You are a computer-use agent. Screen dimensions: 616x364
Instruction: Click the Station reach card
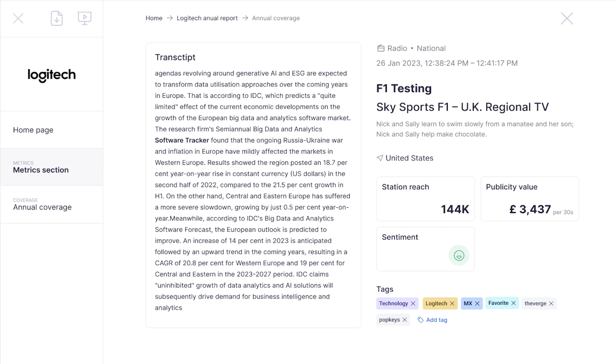426,199
